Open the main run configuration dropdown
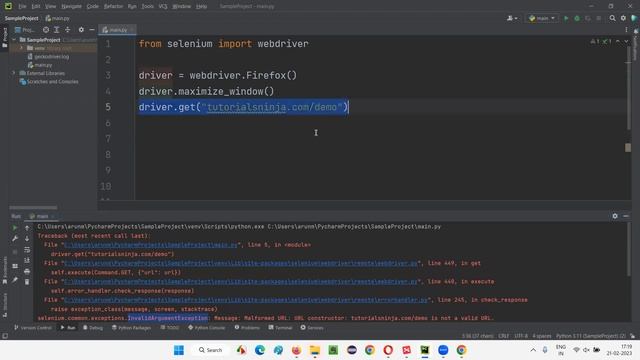 tap(542, 18)
